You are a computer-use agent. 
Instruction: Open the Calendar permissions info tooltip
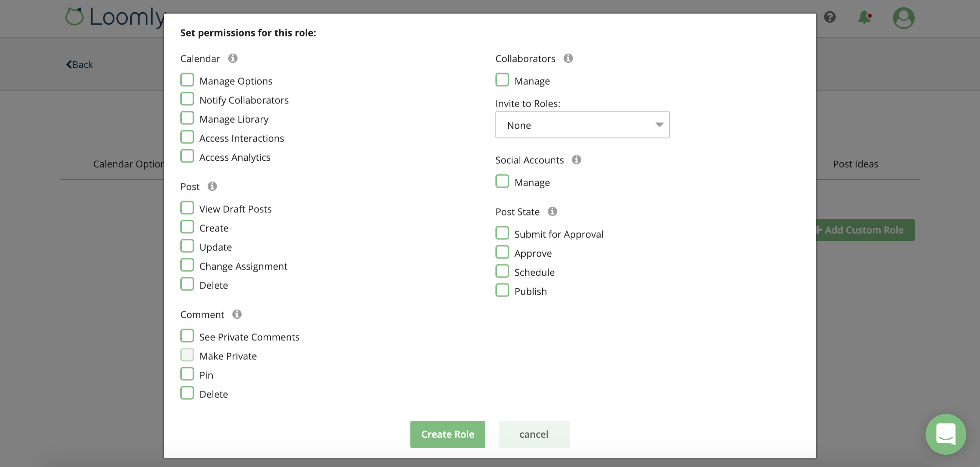[x=233, y=58]
